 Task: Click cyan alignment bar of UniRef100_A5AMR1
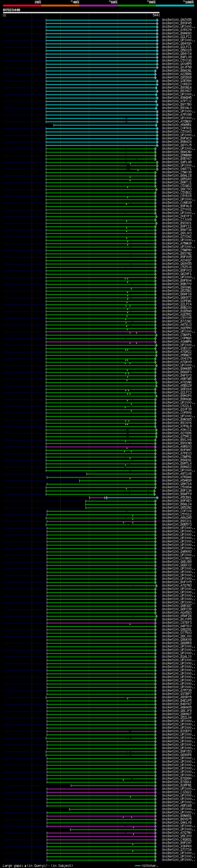click(105, 125)
